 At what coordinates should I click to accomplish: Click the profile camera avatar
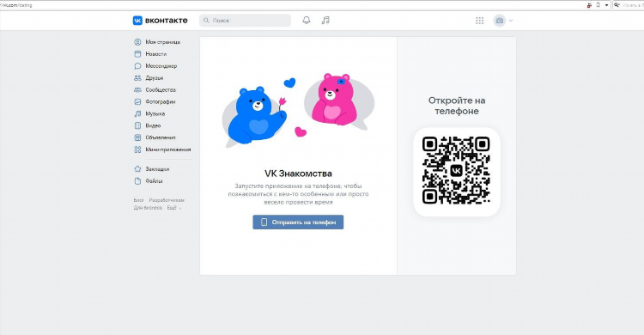[x=500, y=21]
